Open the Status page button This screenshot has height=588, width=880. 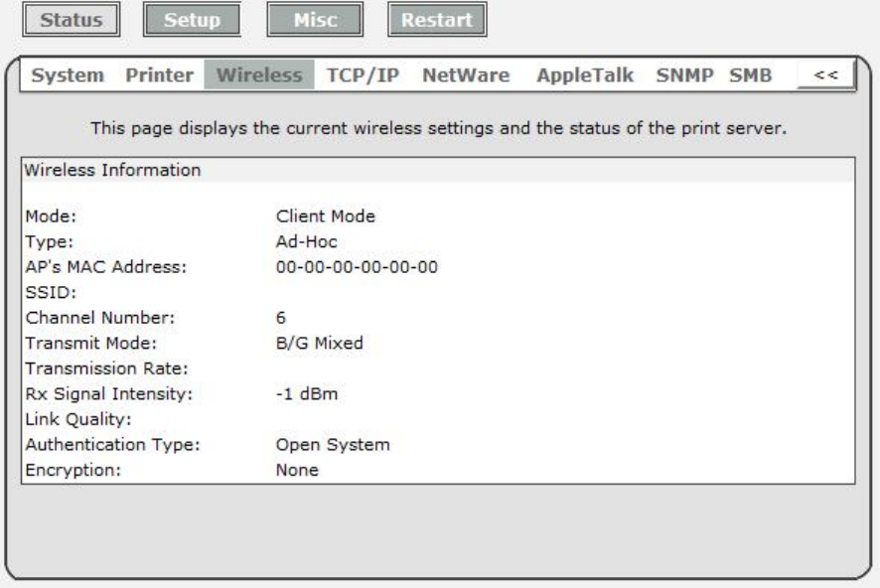coord(72,20)
